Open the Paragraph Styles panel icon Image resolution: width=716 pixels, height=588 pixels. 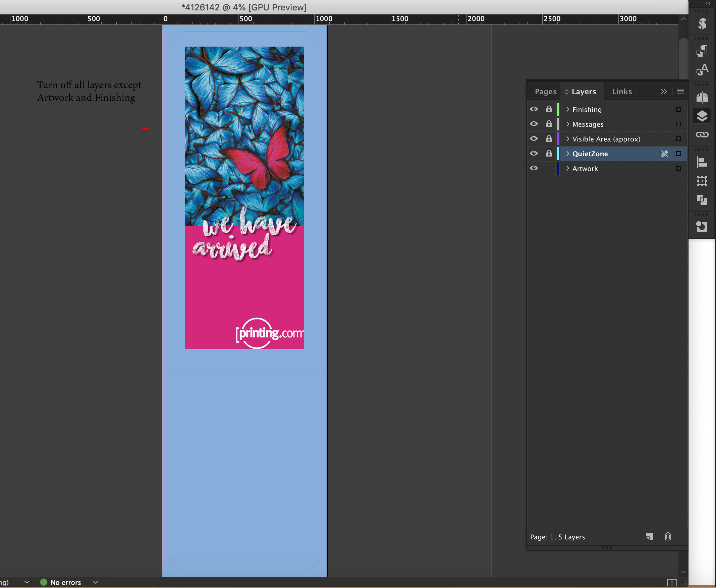(702, 51)
